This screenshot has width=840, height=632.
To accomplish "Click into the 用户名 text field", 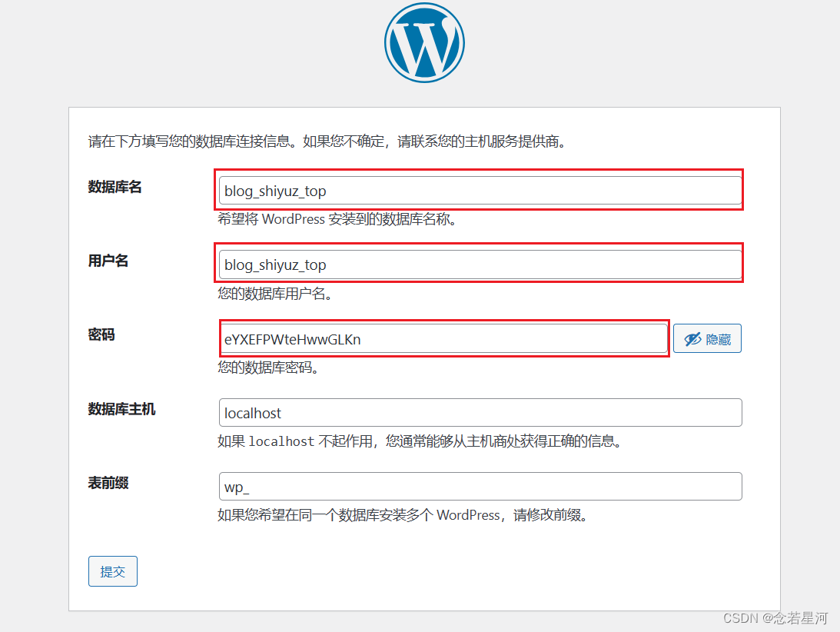I will pos(480,264).
